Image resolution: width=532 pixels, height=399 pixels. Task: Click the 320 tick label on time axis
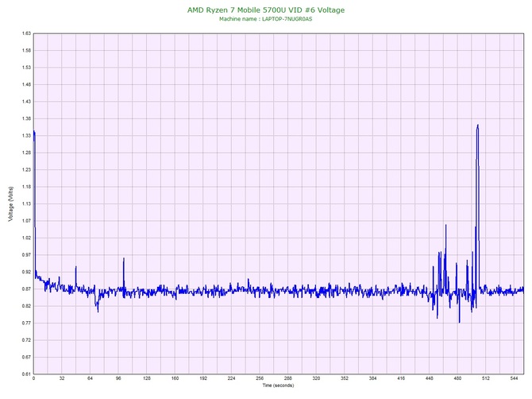(316, 378)
